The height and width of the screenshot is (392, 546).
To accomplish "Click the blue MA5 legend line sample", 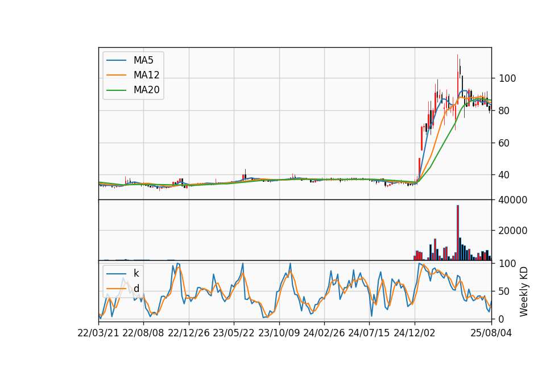I will tap(116, 60).
